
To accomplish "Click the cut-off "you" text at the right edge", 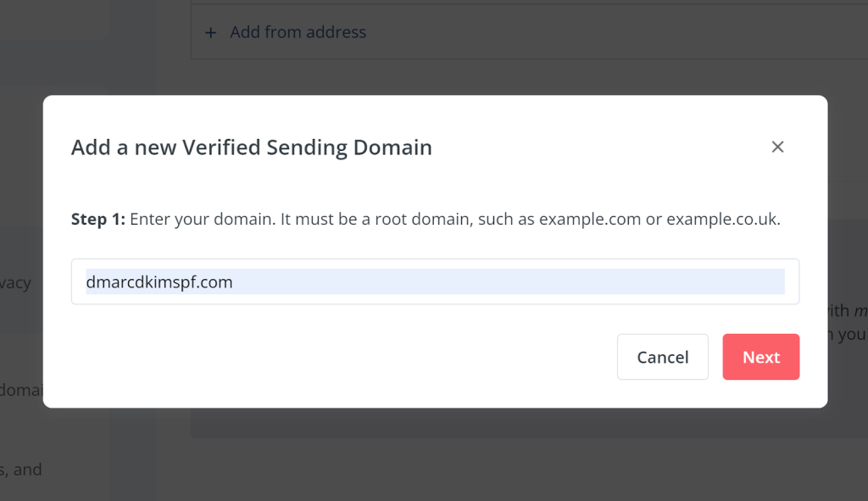I will click(x=851, y=335).
